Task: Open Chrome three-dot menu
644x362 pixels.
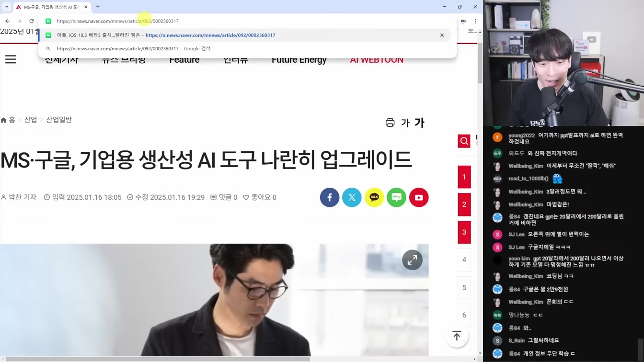Action: coord(475,21)
